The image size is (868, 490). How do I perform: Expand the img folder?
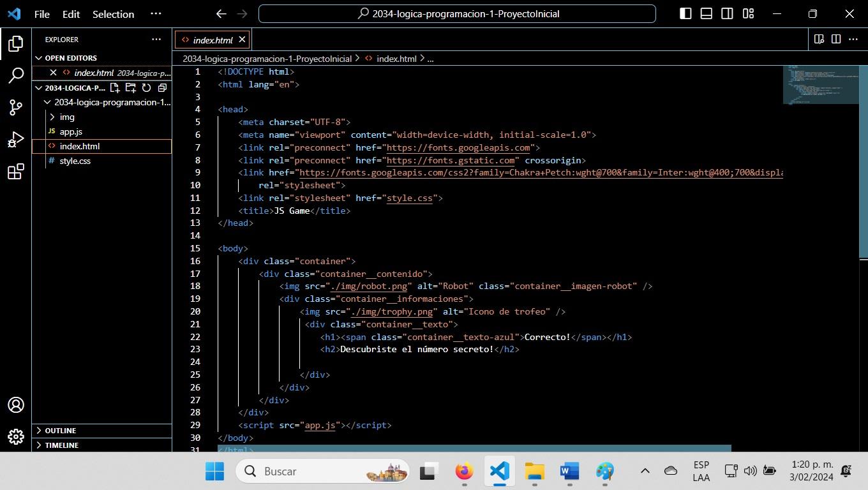pyautogui.click(x=101, y=117)
